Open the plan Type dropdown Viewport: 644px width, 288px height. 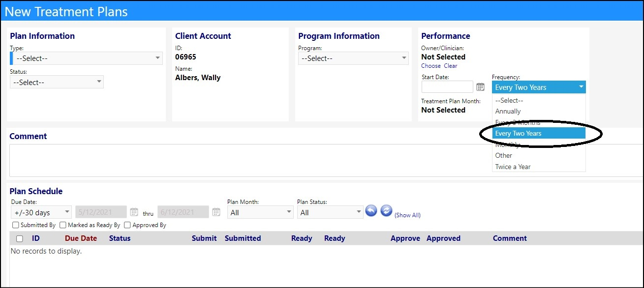(86, 58)
